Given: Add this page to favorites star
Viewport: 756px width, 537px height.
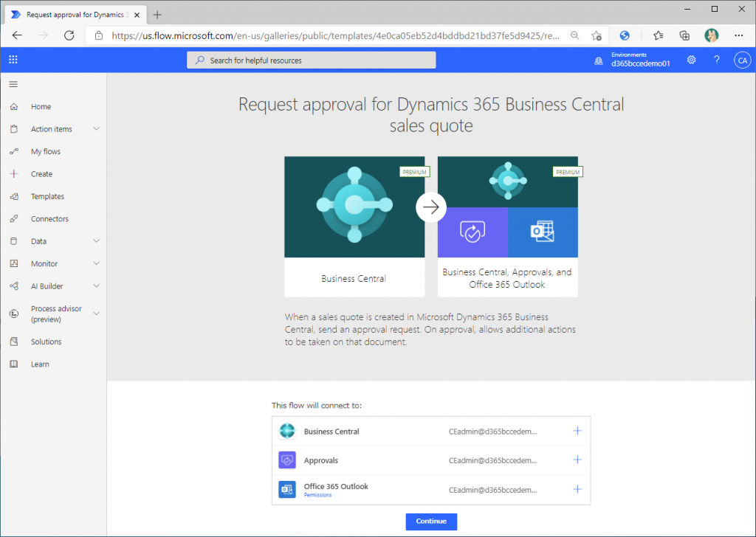Looking at the screenshot, I should (x=597, y=35).
